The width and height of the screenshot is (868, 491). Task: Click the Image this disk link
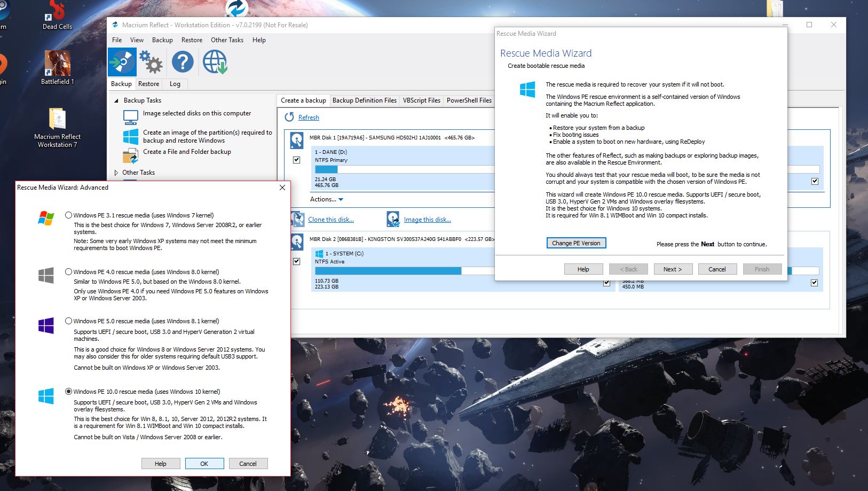(428, 220)
